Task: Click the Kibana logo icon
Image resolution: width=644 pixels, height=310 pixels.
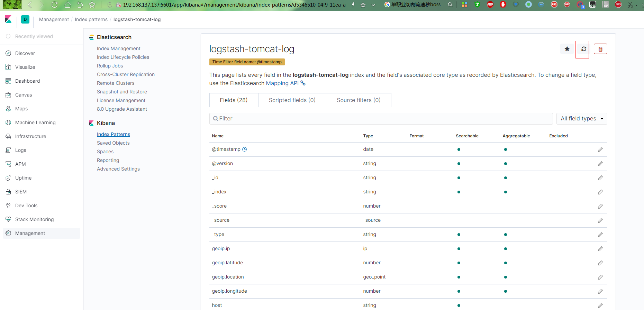Action: pyautogui.click(x=8, y=19)
